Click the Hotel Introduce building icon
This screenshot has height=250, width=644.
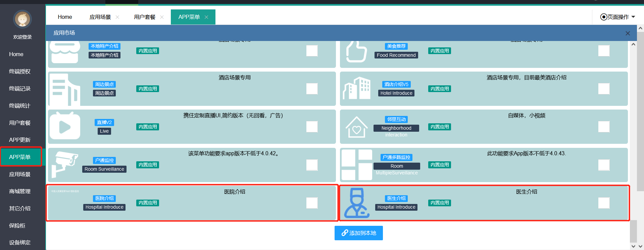click(x=356, y=88)
